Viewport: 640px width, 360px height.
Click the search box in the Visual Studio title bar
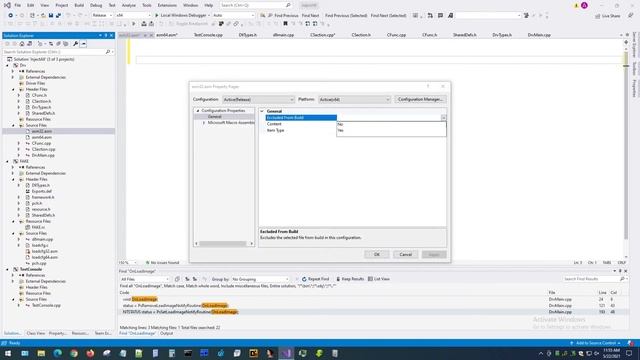click(256, 5)
